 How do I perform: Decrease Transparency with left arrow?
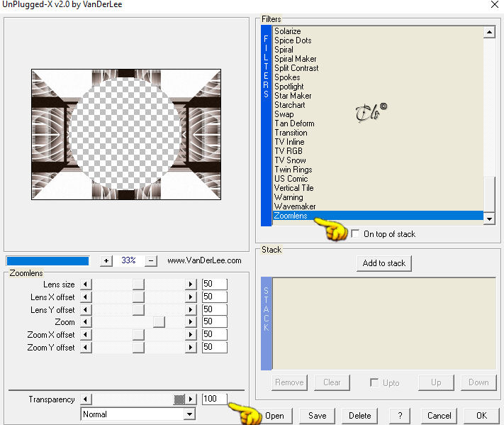86,399
